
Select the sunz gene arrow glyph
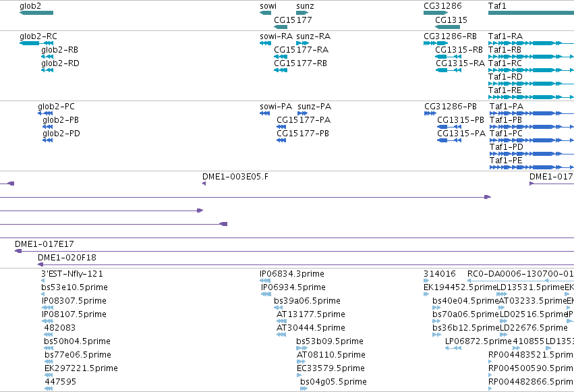tap(302, 13)
